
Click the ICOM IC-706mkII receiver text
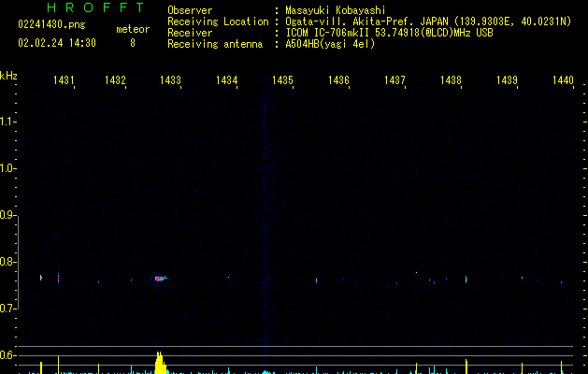pyautogui.click(x=389, y=33)
